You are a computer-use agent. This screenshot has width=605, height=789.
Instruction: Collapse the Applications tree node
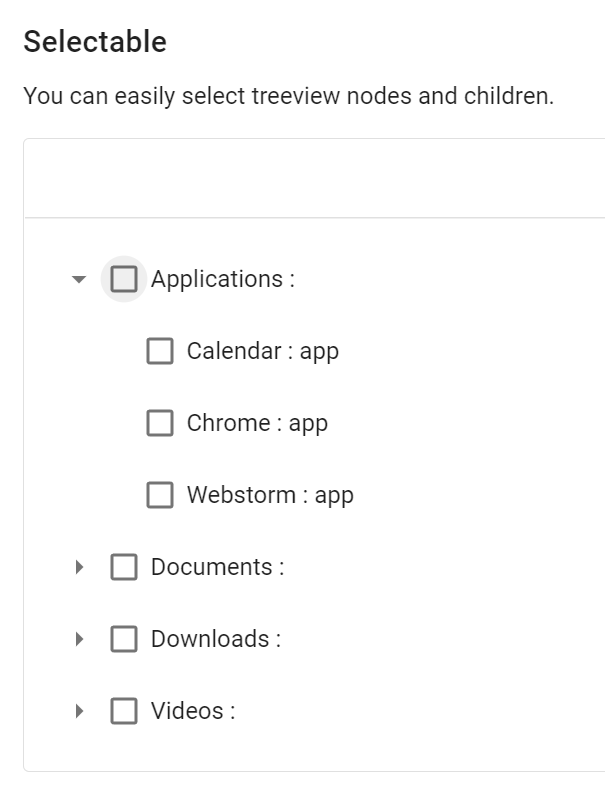[80, 280]
